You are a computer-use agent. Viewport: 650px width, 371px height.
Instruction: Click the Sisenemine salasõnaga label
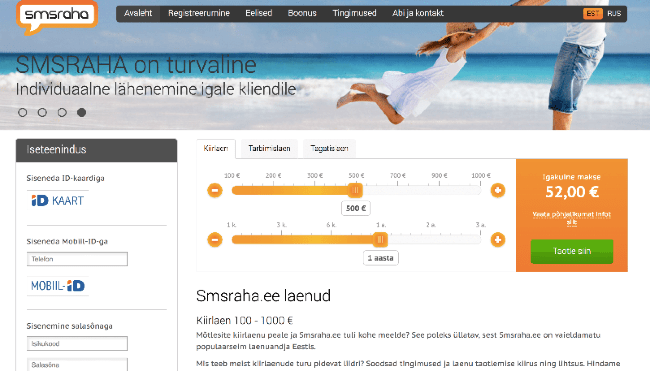(70, 326)
